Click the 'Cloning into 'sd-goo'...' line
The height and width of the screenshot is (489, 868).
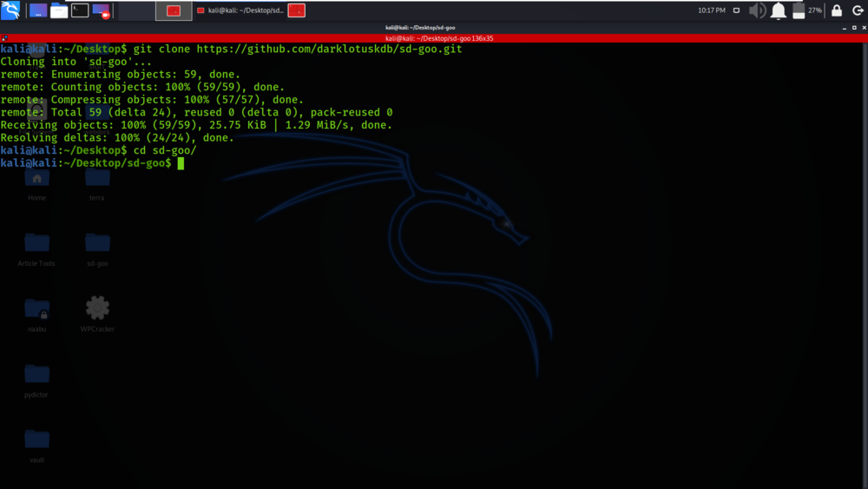pyautogui.click(x=76, y=62)
